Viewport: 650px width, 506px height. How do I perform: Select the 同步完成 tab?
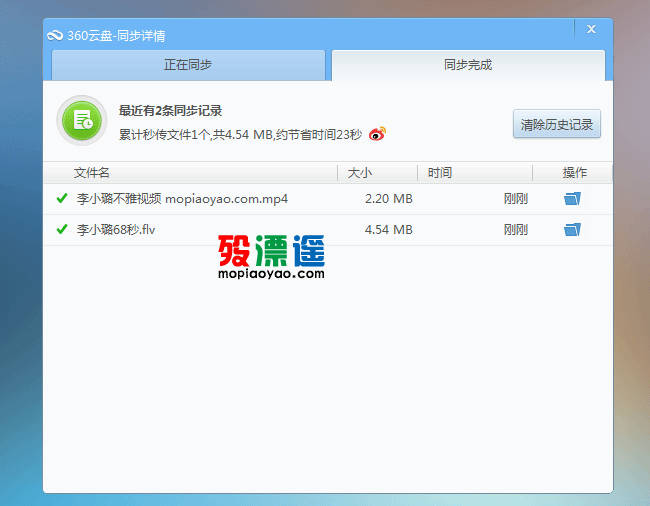(x=468, y=65)
